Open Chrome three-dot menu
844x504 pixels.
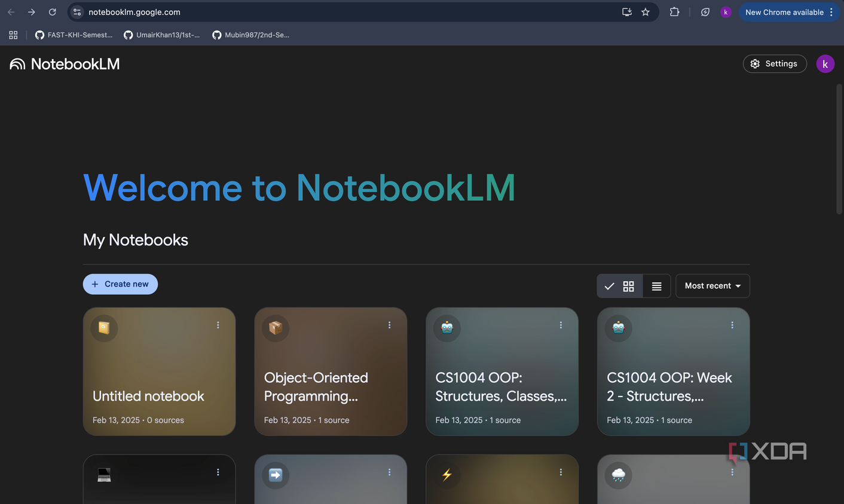pyautogui.click(x=831, y=12)
